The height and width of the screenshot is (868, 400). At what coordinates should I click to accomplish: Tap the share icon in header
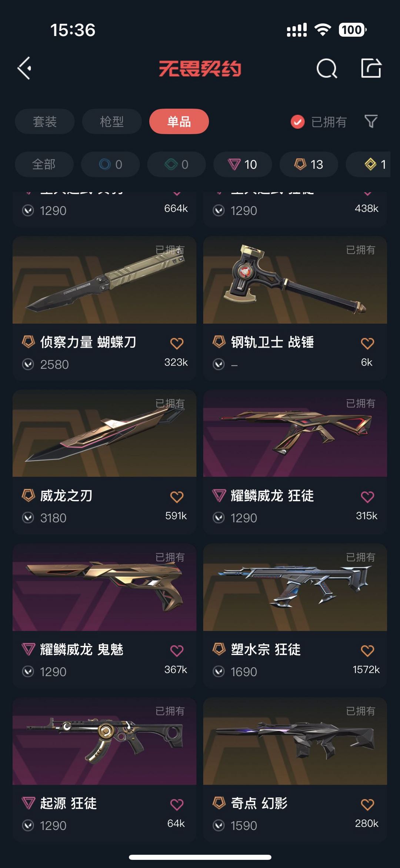[371, 68]
